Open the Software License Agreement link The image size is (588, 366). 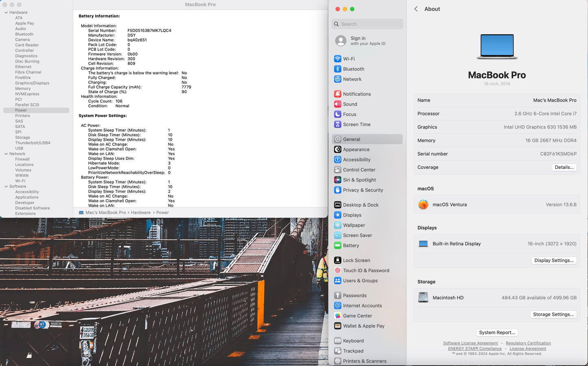(470, 343)
